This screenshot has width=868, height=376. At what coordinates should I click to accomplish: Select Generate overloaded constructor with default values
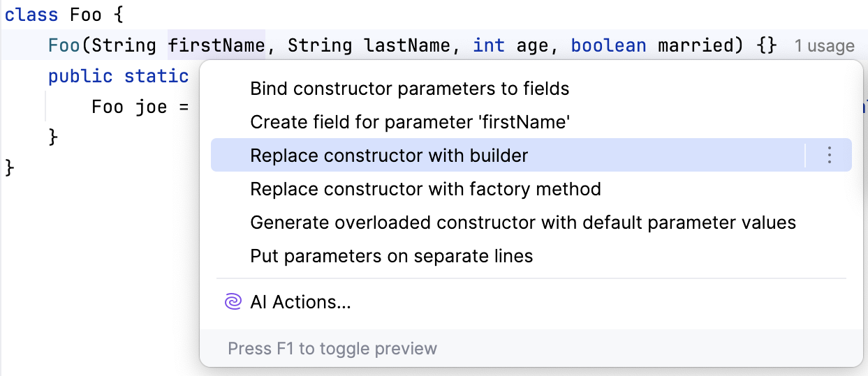click(522, 223)
